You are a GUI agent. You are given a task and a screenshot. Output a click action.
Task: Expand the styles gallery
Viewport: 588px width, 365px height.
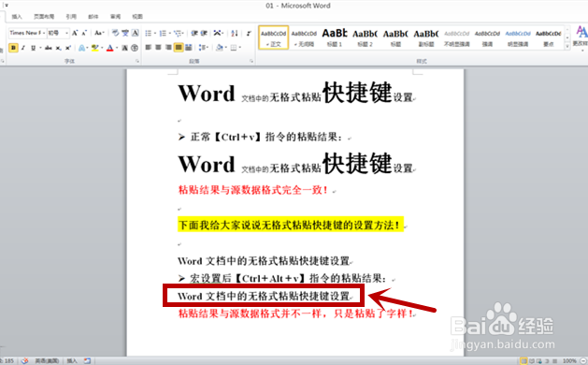[567, 46]
